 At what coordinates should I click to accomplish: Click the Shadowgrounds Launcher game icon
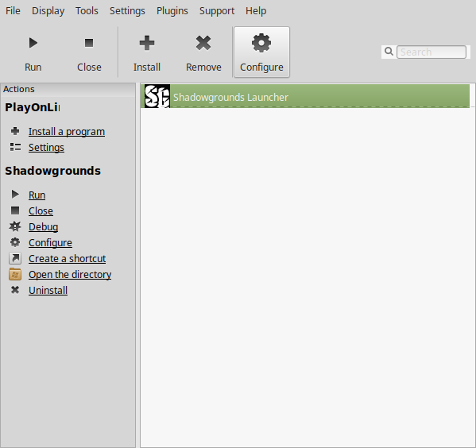(157, 96)
